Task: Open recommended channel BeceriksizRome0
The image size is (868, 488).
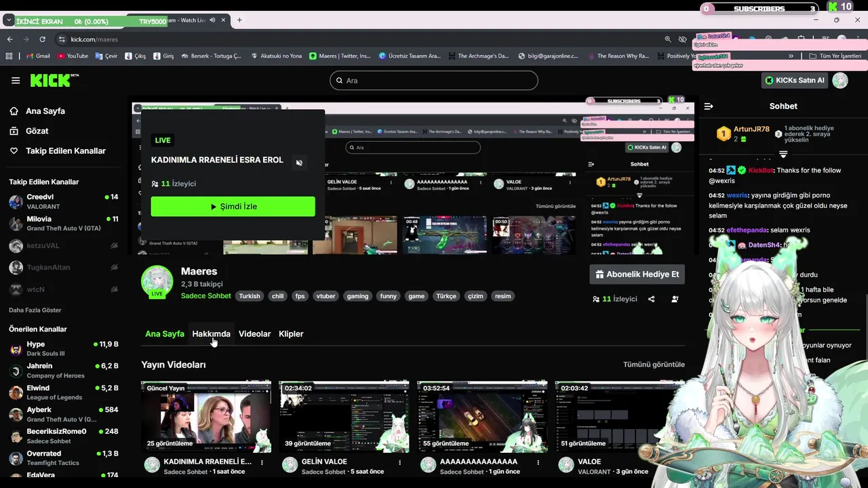Action: (x=63, y=436)
